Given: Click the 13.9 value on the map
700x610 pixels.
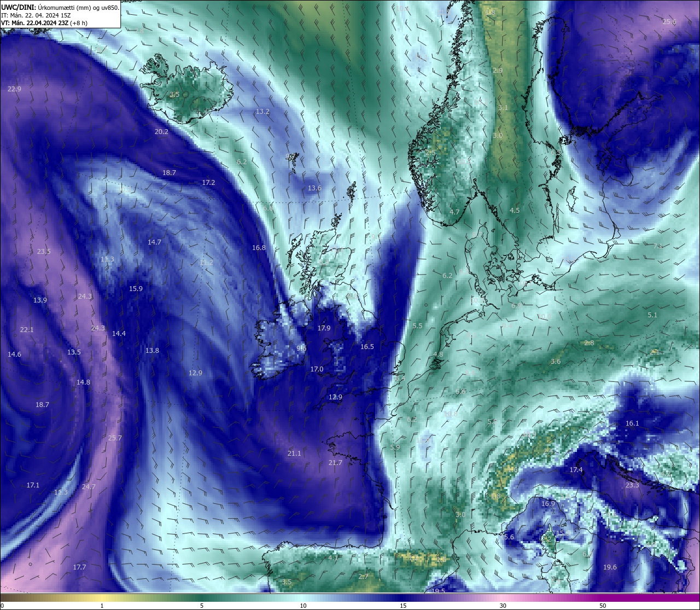Looking at the screenshot, I should (x=40, y=300).
